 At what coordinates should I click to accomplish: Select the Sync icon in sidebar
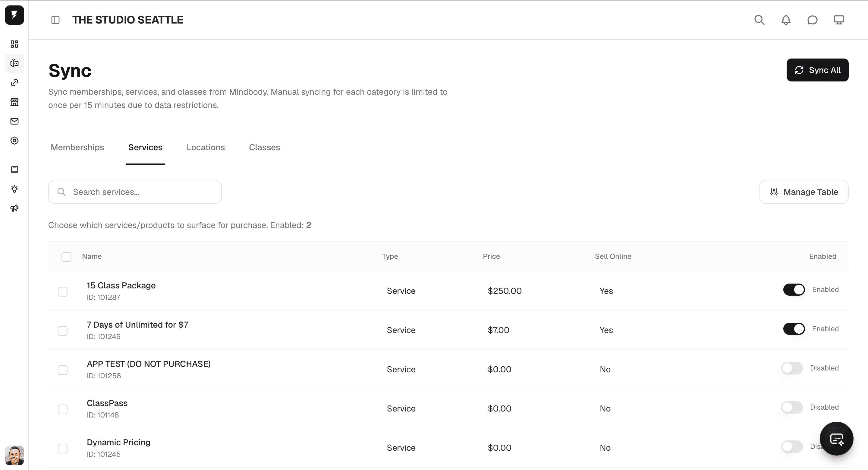point(14,63)
